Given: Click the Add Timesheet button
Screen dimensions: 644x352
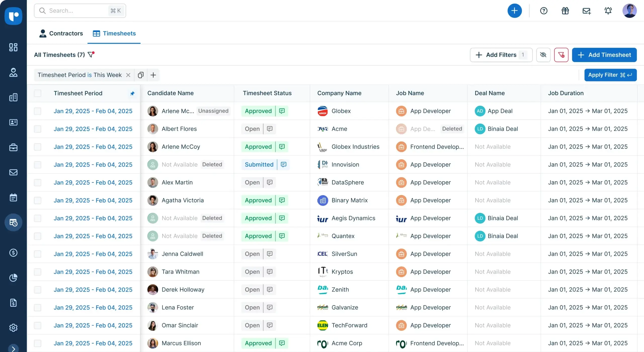Looking at the screenshot, I should (604, 55).
